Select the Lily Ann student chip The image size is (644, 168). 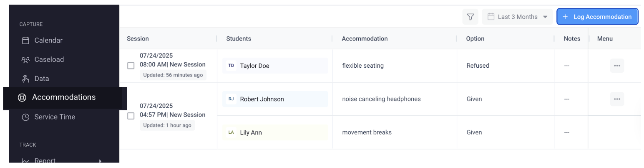click(x=275, y=132)
